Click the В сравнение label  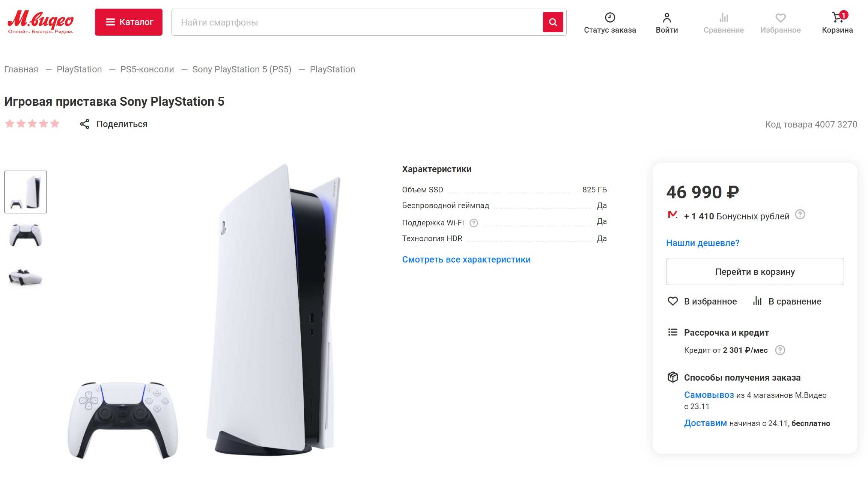click(x=794, y=301)
